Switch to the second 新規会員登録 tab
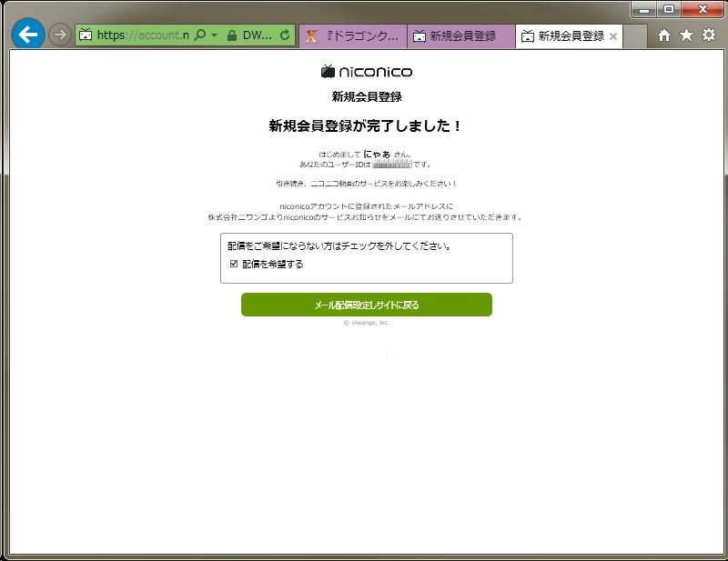This screenshot has width=728, height=561. tap(461, 36)
